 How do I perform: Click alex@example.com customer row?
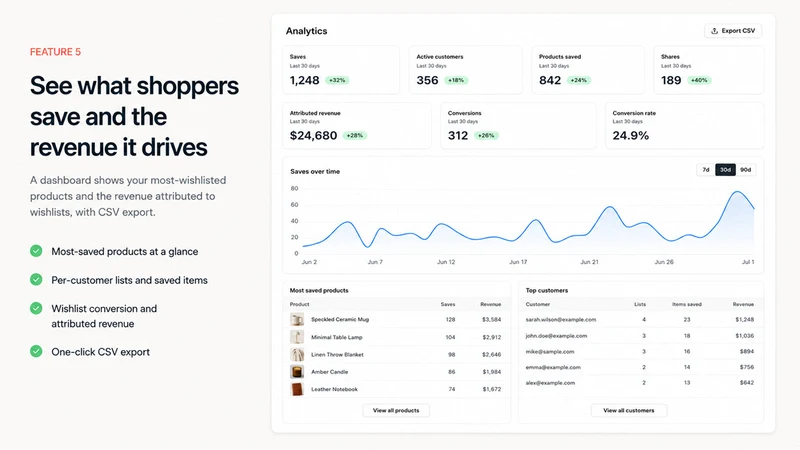click(640, 383)
